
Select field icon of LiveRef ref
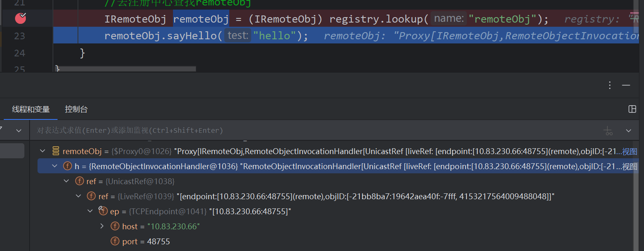(x=91, y=196)
